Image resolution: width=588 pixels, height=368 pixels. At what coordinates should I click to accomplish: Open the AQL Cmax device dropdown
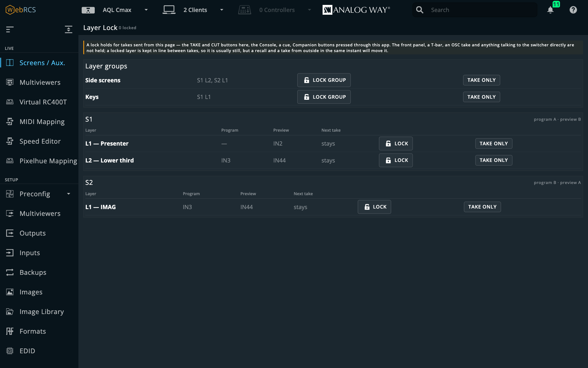point(146,10)
